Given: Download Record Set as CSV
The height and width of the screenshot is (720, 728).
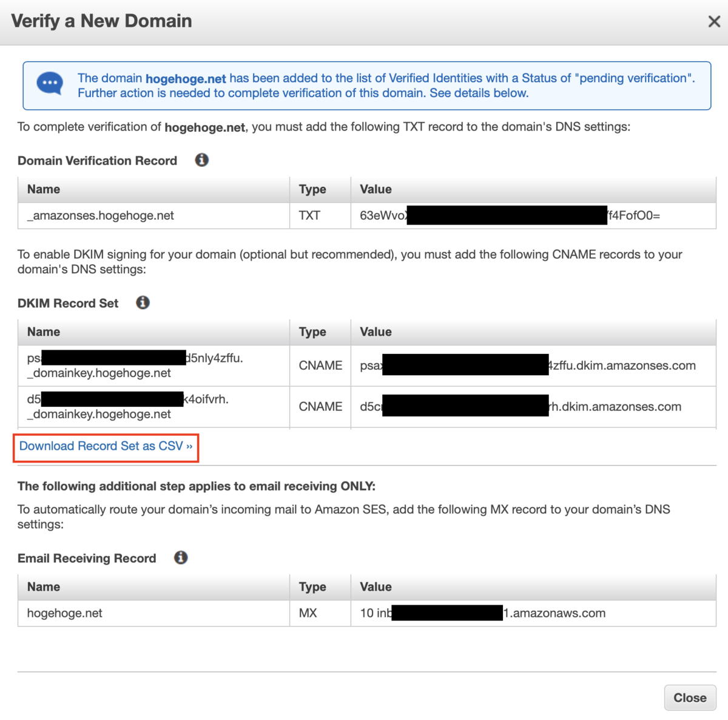Looking at the screenshot, I should click(106, 446).
